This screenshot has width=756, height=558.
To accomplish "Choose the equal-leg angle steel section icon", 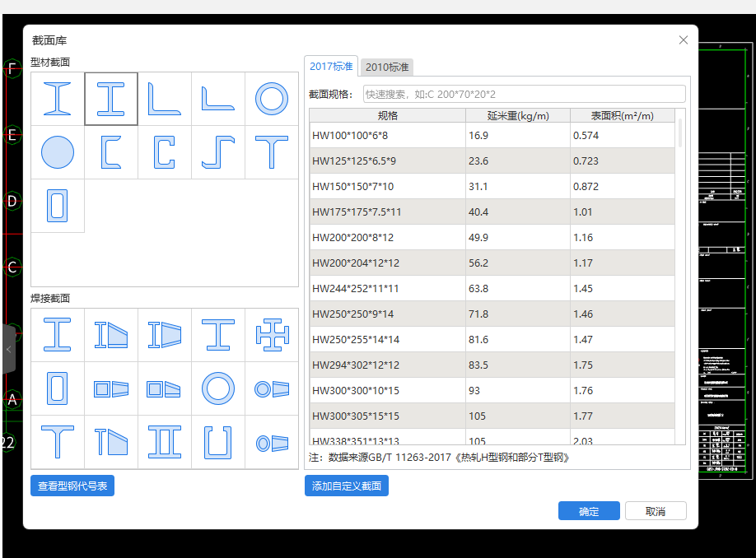I will (165, 99).
